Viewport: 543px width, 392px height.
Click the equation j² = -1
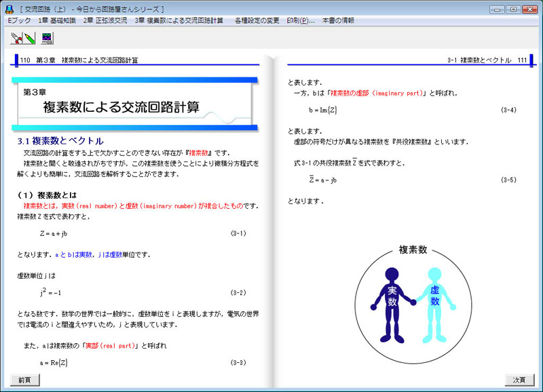point(50,292)
